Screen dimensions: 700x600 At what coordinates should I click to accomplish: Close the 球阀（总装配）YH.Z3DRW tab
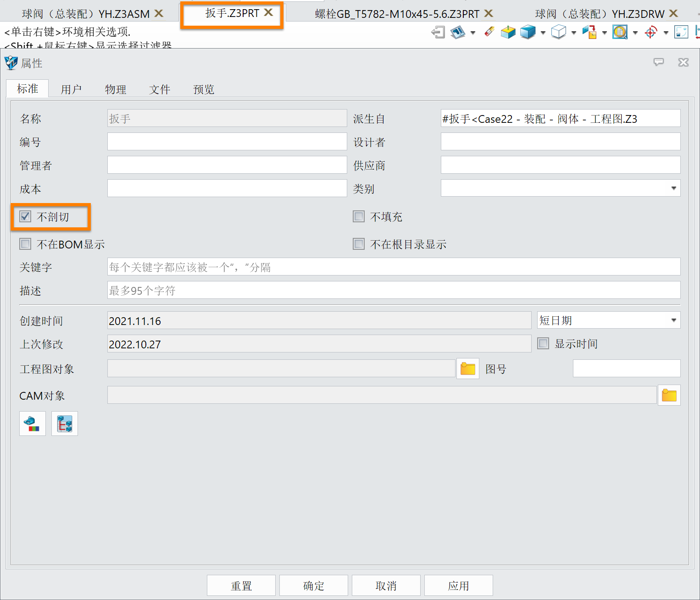click(673, 13)
